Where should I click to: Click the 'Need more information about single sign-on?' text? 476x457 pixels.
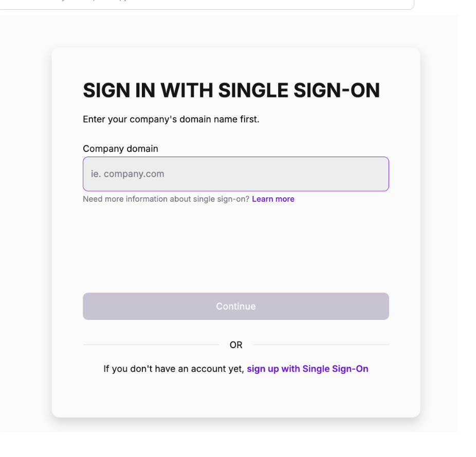coord(166,199)
